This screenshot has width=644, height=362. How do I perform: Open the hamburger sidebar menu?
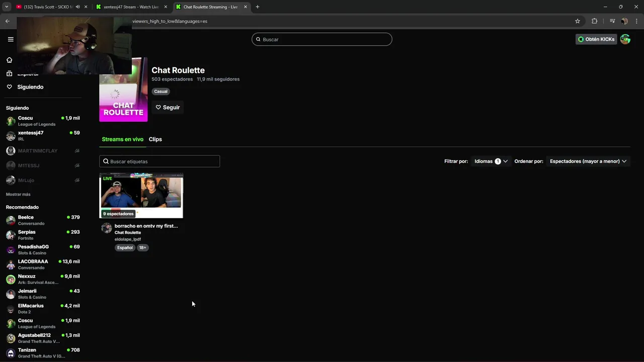(x=11, y=39)
